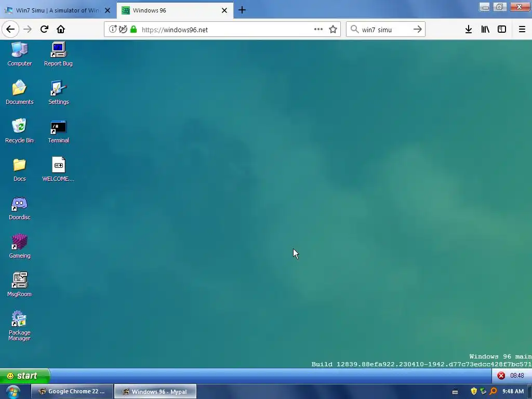Open the Documents folder icon
The image size is (532, 399).
pyautogui.click(x=19, y=92)
